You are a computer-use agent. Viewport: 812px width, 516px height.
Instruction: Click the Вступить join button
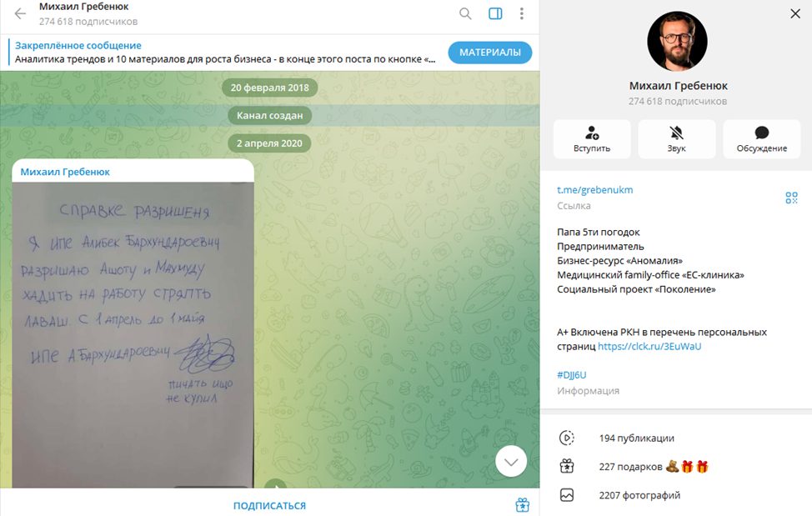[x=592, y=139]
